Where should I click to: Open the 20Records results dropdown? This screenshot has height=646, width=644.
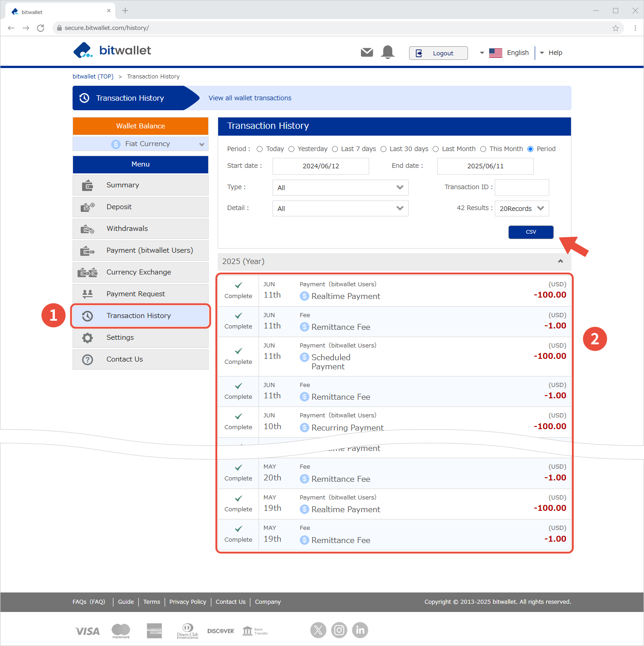coord(522,209)
